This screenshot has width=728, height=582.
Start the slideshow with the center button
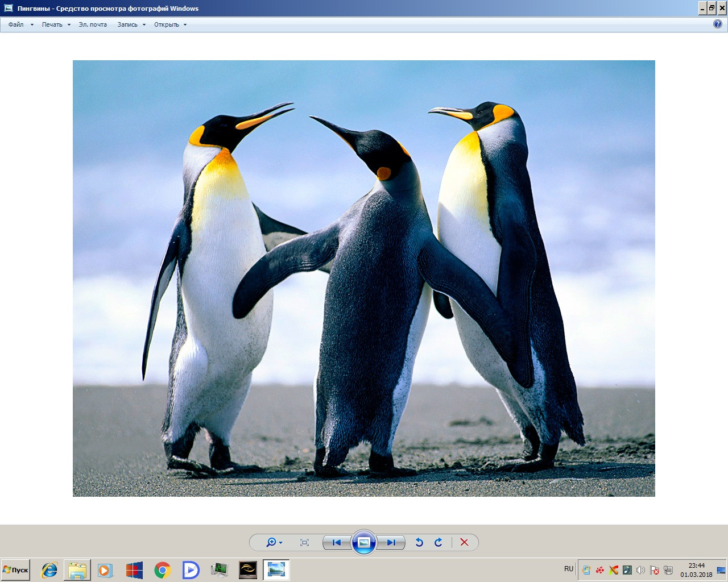click(x=364, y=542)
